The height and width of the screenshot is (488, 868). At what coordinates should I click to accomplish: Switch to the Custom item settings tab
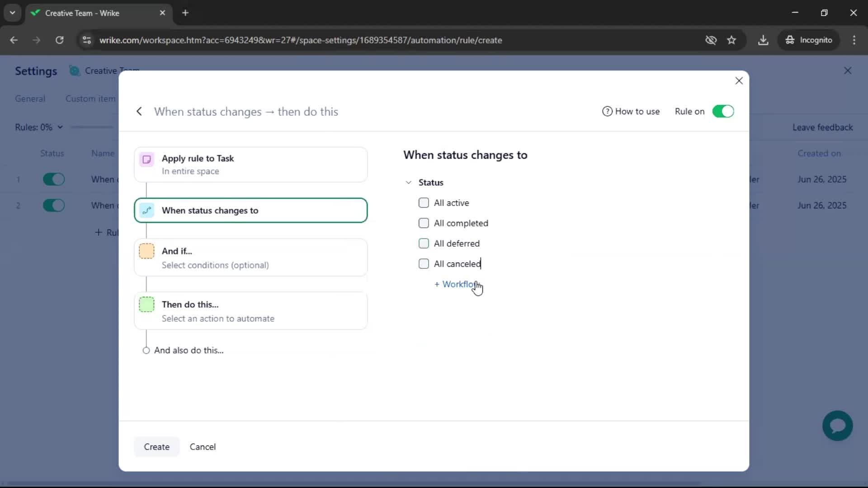point(90,99)
